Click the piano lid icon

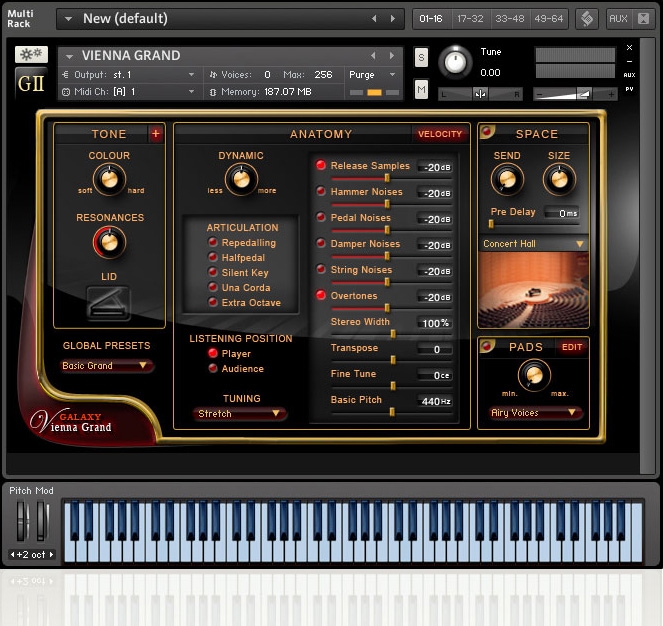pos(108,302)
